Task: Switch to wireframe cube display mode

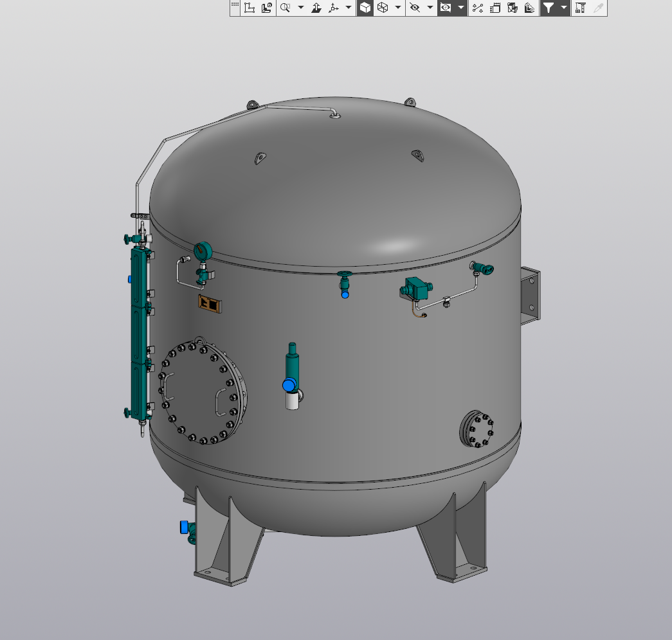Action: (x=383, y=8)
